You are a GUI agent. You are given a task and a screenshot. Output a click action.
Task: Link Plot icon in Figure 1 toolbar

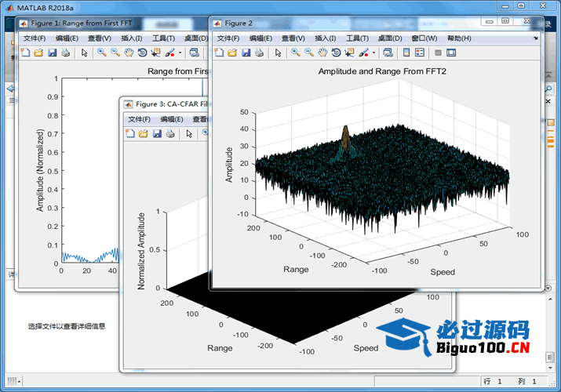tap(195, 53)
